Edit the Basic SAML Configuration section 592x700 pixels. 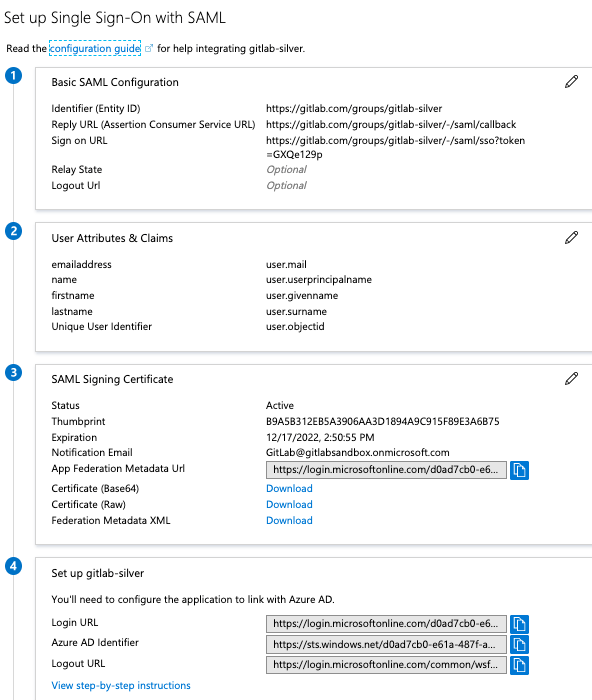pyautogui.click(x=571, y=82)
